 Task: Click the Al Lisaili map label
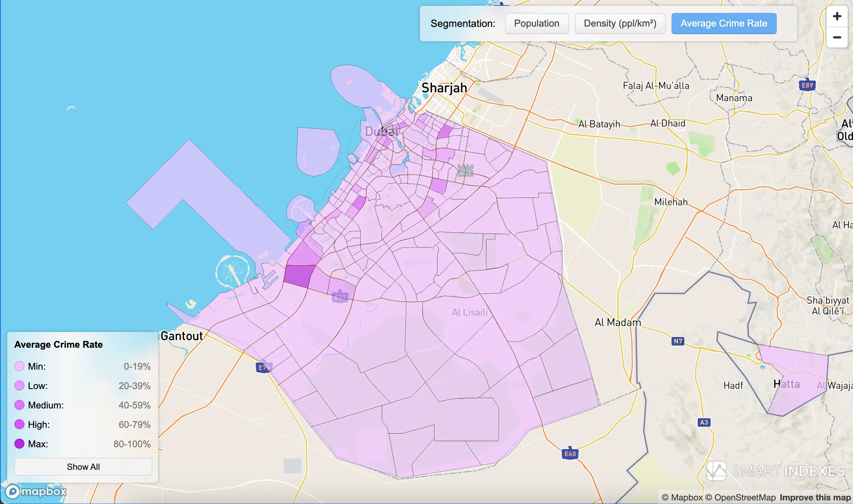coord(470,312)
